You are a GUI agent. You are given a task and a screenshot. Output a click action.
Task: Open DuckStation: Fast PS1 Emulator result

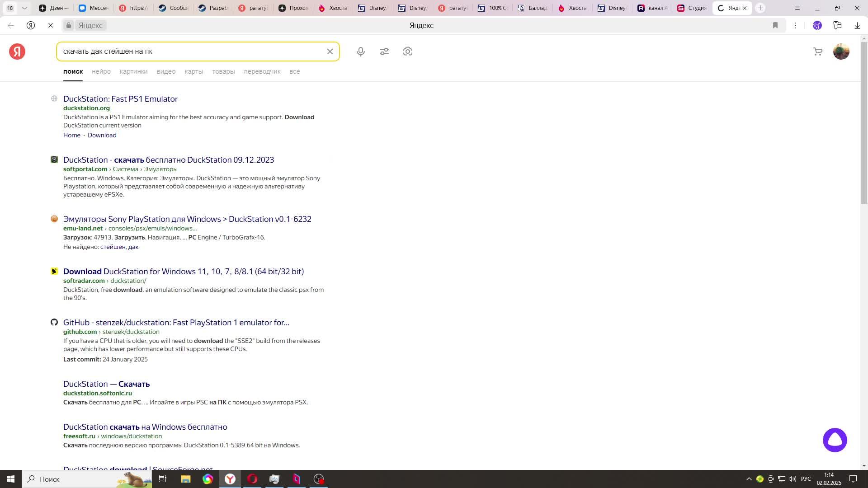(x=120, y=99)
